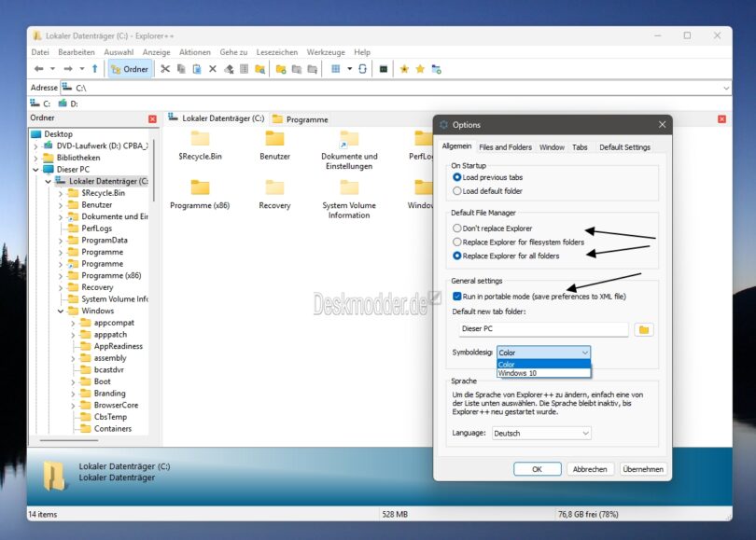
Task: Select Windows 10 in the Symboldesign dropdown
Action: pyautogui.click(x=516, y=373)
